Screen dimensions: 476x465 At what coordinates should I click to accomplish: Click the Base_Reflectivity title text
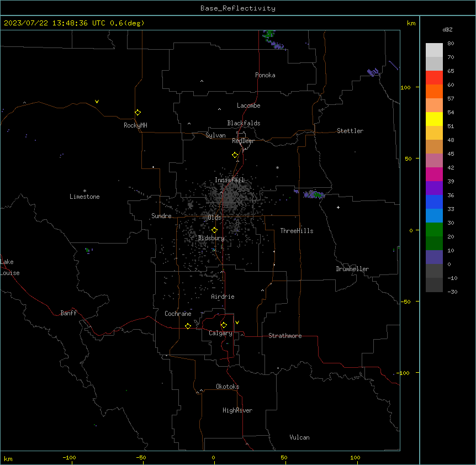coord(238,8)
